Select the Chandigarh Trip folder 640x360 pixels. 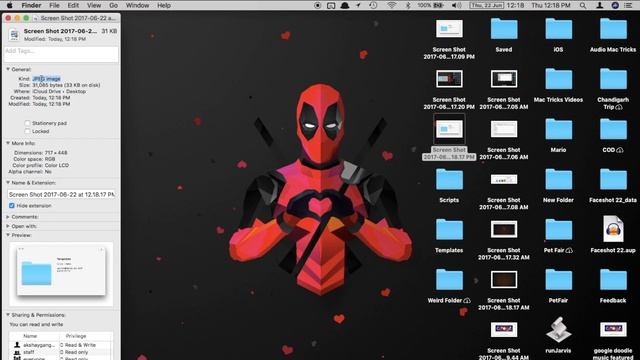click(x=613, y=80)
